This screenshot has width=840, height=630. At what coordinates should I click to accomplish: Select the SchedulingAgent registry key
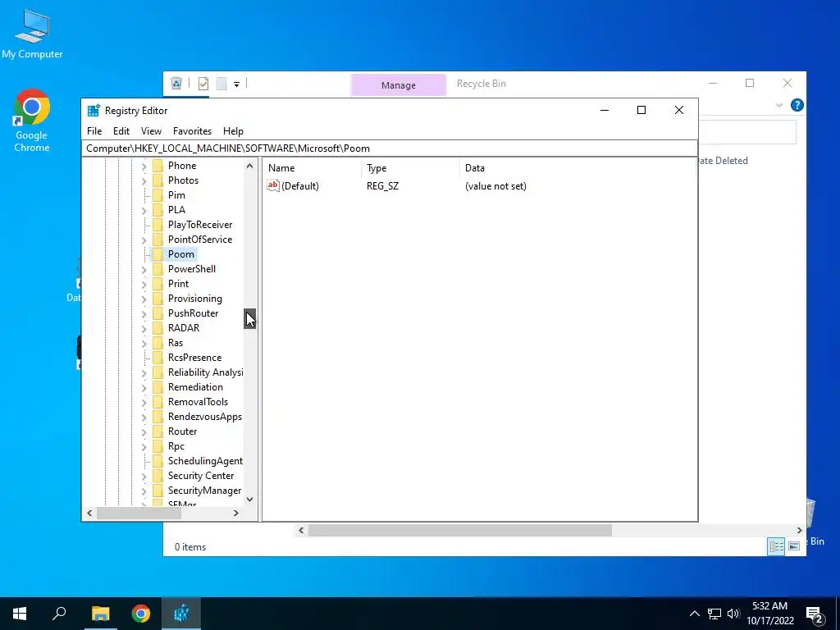click(x=205, y=461)
